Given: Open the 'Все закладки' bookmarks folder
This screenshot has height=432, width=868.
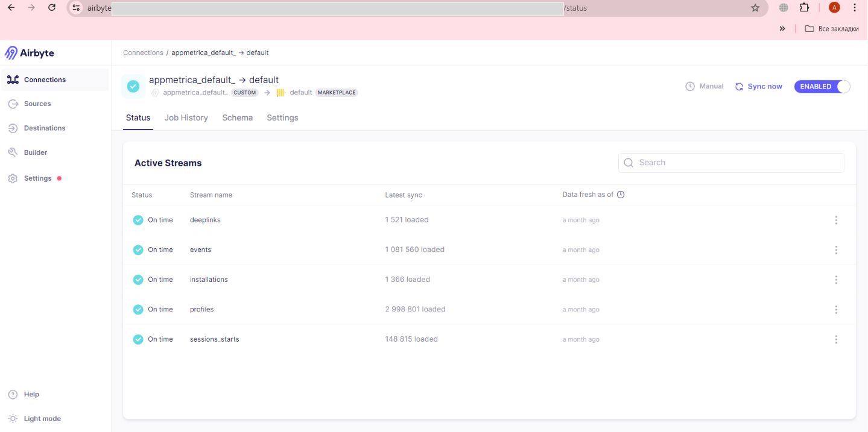Looking at the screenshot, I should pyautogui.click(x=832, y=28).
